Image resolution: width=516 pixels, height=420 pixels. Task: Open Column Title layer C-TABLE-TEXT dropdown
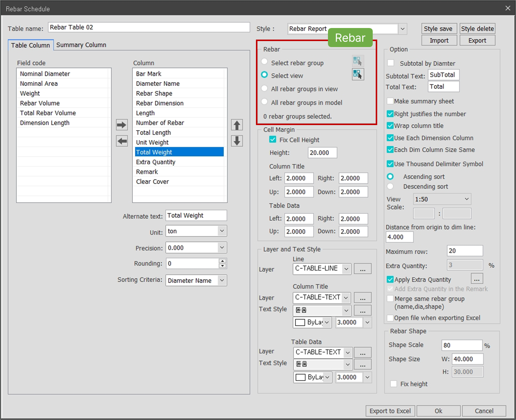click(x=322, y=298)
